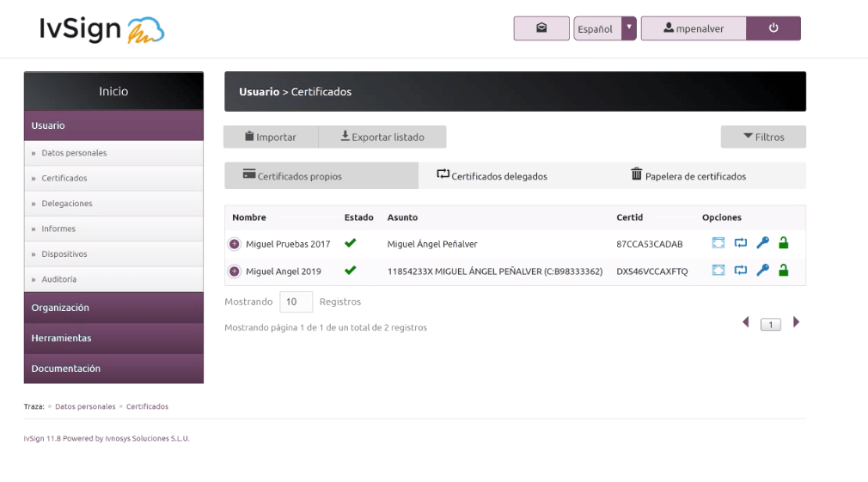Click the delegate arrows icon for Miguel Pruebas 2017
The width and height of the screenshot is (868, 482).
[x=740, y=243]
